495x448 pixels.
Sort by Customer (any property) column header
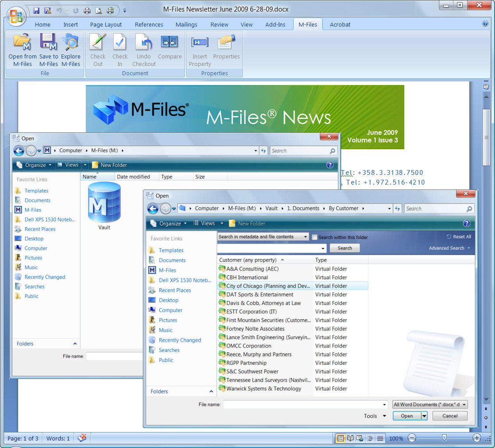coord(265,260)
